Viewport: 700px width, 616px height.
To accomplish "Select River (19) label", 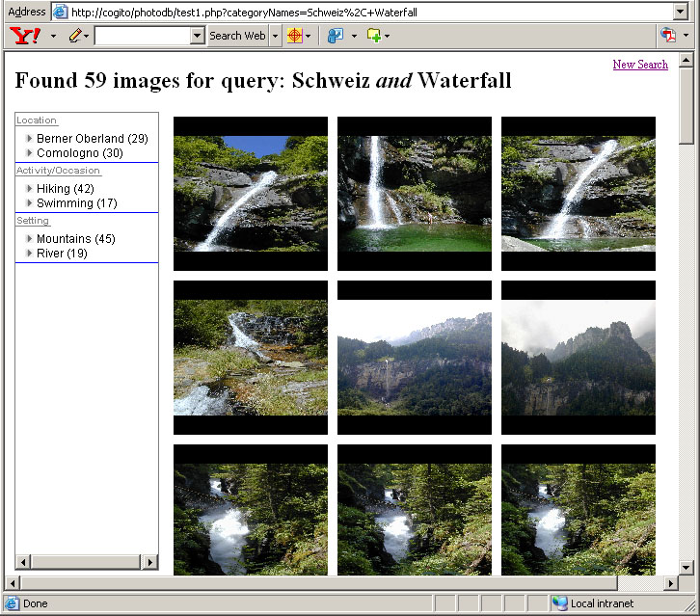I will [x=62, y=254].
